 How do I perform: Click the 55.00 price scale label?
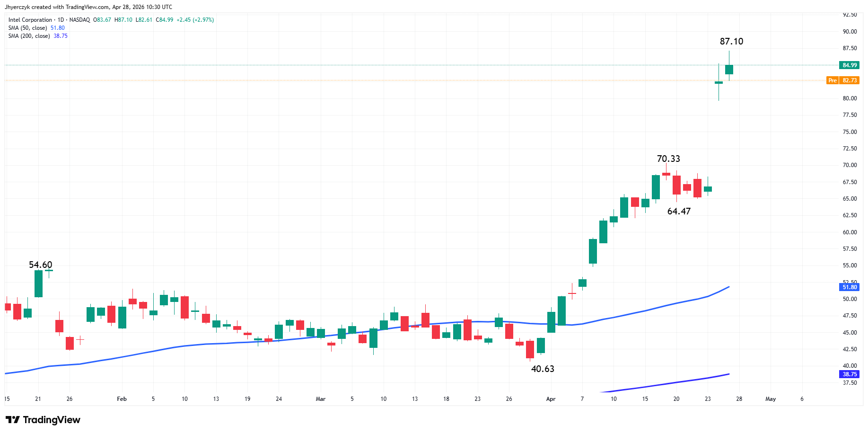850,266
